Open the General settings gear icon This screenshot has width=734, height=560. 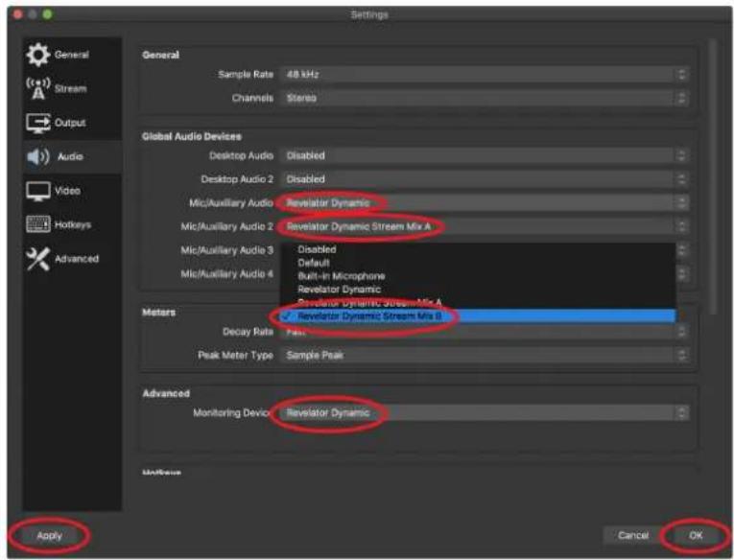point(38,55)
